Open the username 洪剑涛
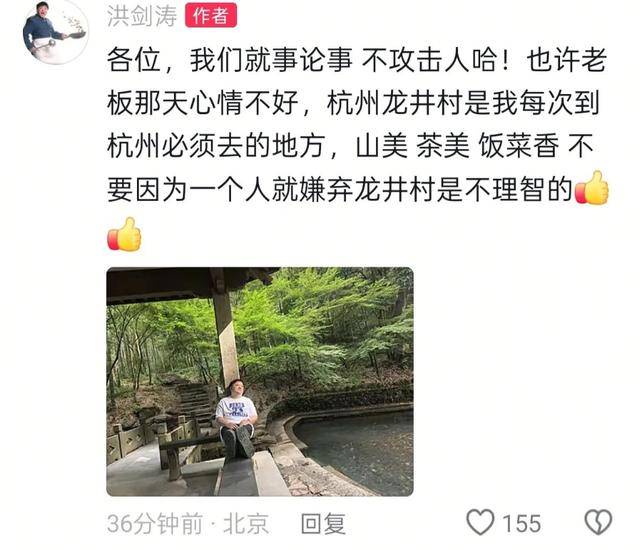 click(142, 16)
